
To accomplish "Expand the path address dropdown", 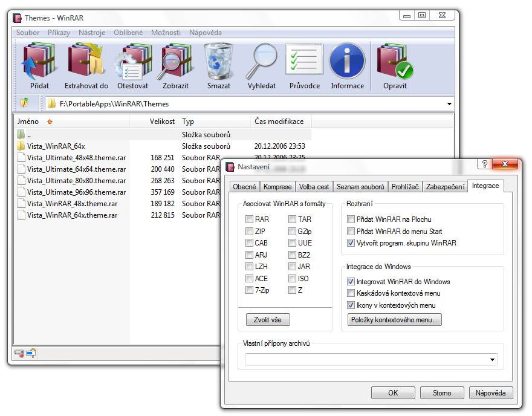I will (449, 104).
